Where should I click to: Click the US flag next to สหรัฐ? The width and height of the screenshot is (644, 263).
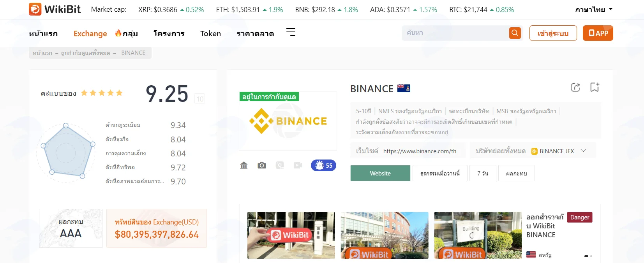click(531, 255)
